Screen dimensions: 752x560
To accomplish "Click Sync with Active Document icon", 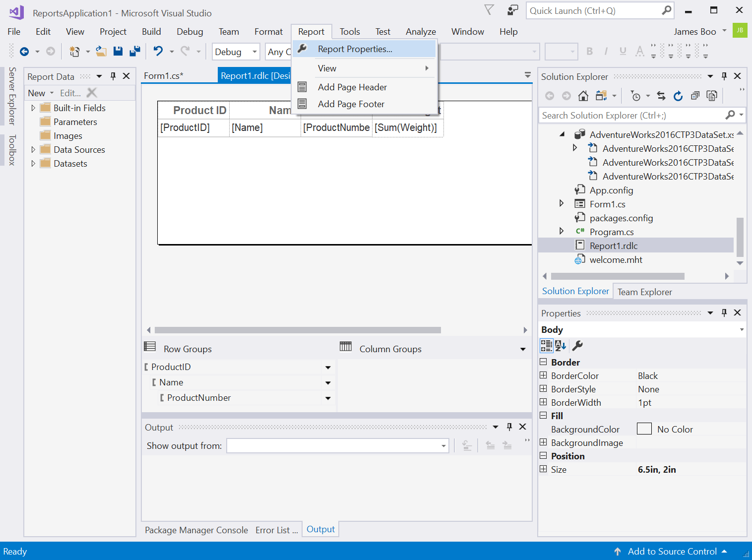I will point(661,96).
